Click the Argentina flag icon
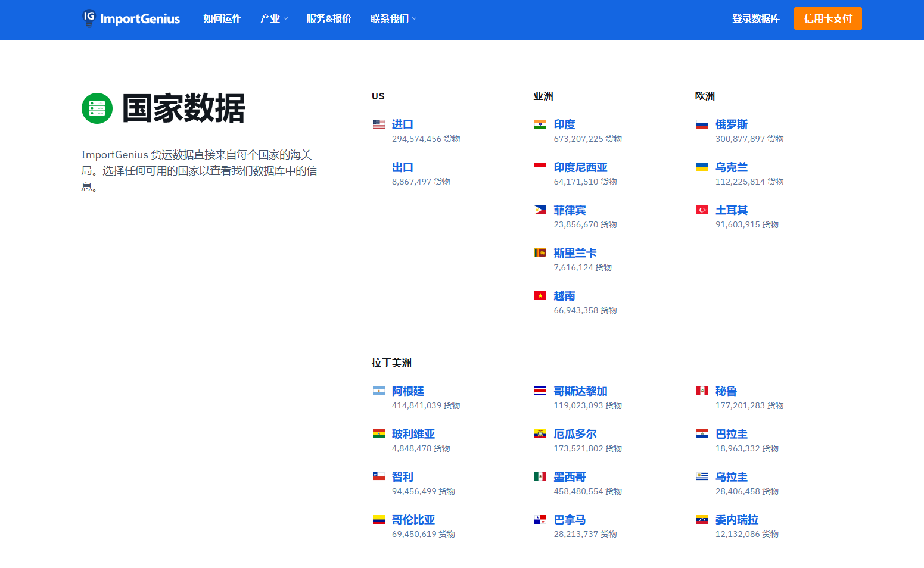This screenshot has height=568, width=924. coord(379,391)
